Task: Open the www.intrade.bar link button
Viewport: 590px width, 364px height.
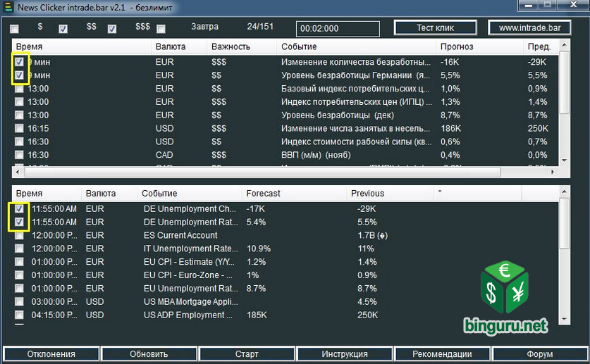Action: (x=529, y=27)
